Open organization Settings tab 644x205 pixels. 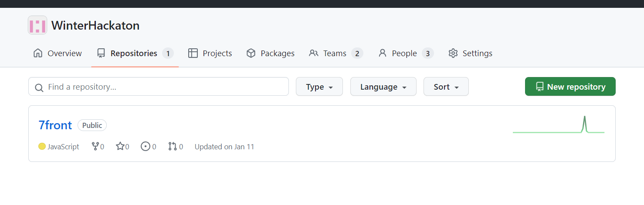point(470,53)
